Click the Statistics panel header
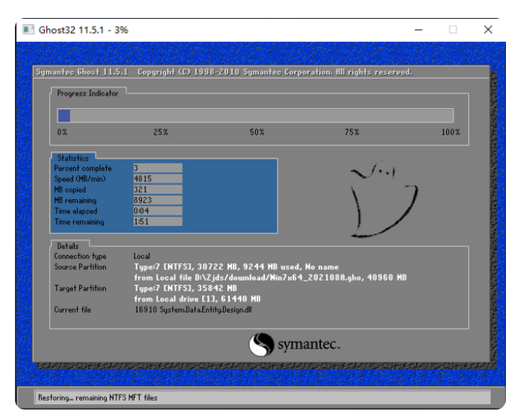Screen dimensions: 523x420 point(73,158)
